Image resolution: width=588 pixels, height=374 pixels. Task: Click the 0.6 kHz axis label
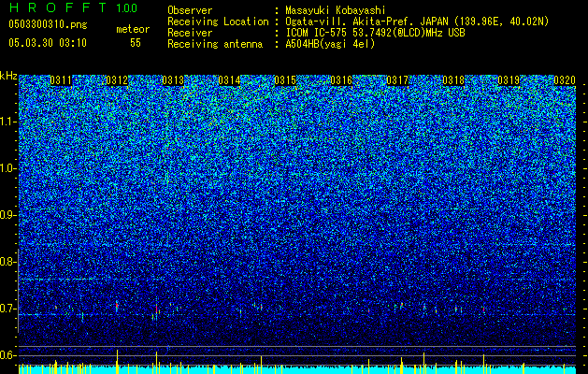click(8, 355)
